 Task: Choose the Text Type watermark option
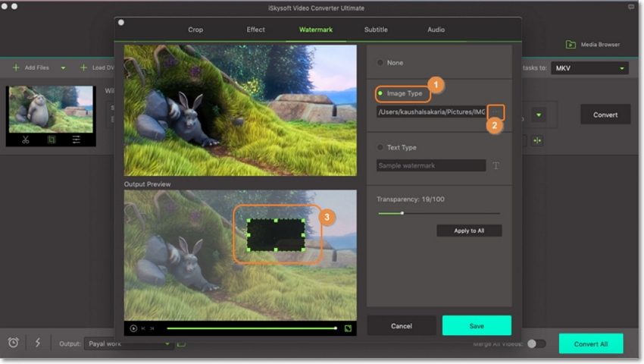[x=380, y=148]
